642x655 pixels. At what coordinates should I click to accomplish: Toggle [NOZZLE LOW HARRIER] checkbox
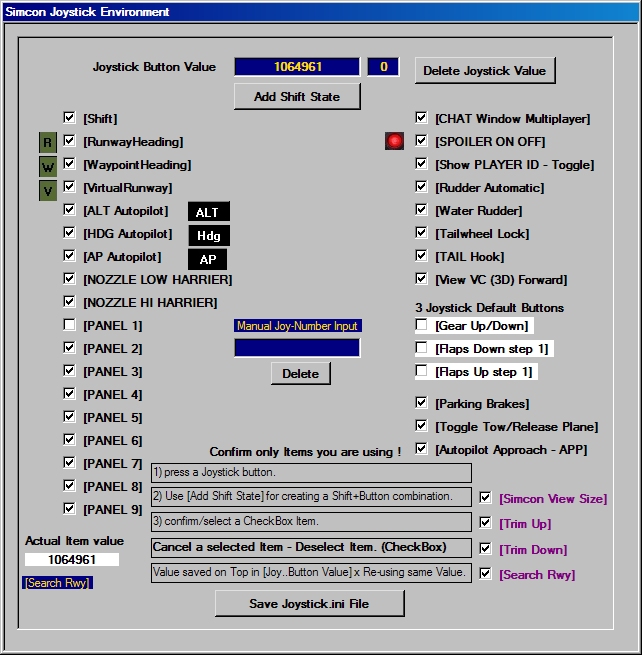[x=69, y=279]
